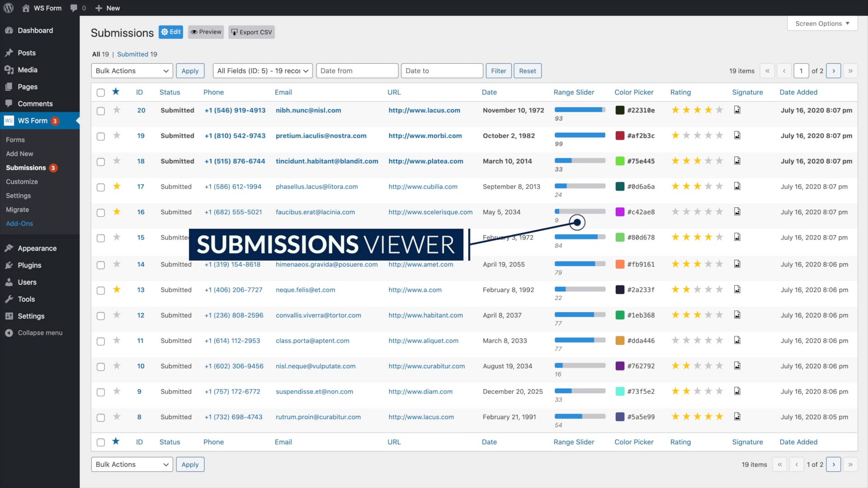Click the Date from input field
Viewport: 868px width, 488px height.
[x=357, y=71]
